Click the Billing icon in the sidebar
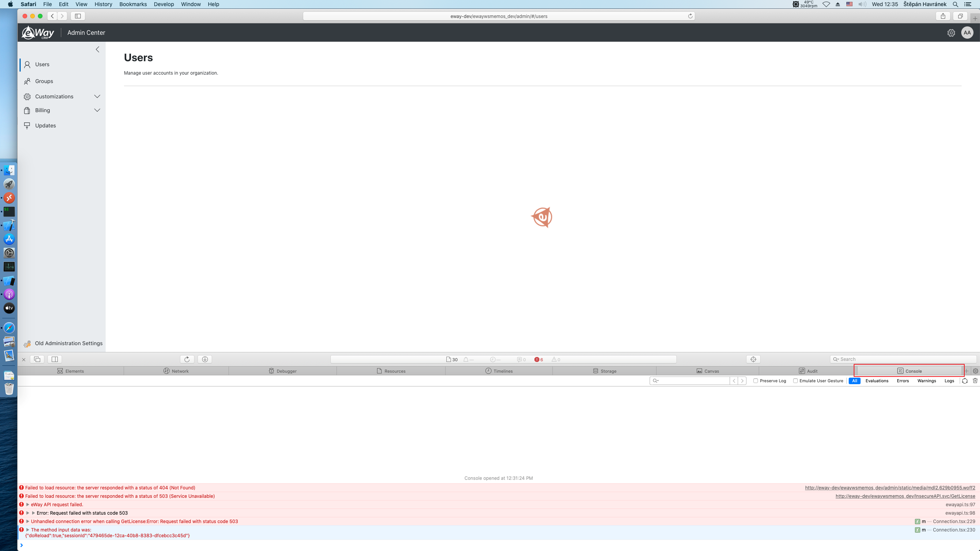The height and width of the screenshot is (551, 980). click(x=28, y=110)
